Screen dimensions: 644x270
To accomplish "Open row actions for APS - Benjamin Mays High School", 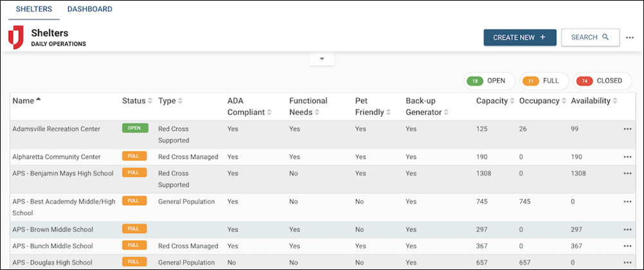I will pyautogui.click(x=627, y=174).
